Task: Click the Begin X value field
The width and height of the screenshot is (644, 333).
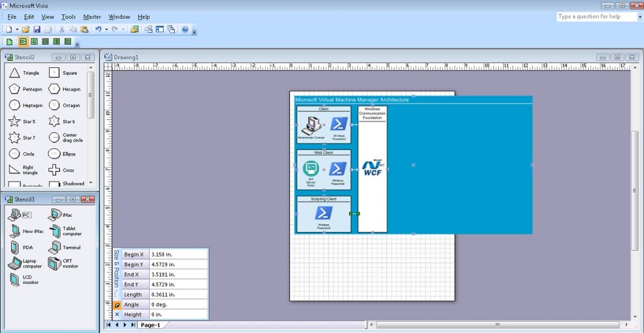Action: (x=179, y=254)
